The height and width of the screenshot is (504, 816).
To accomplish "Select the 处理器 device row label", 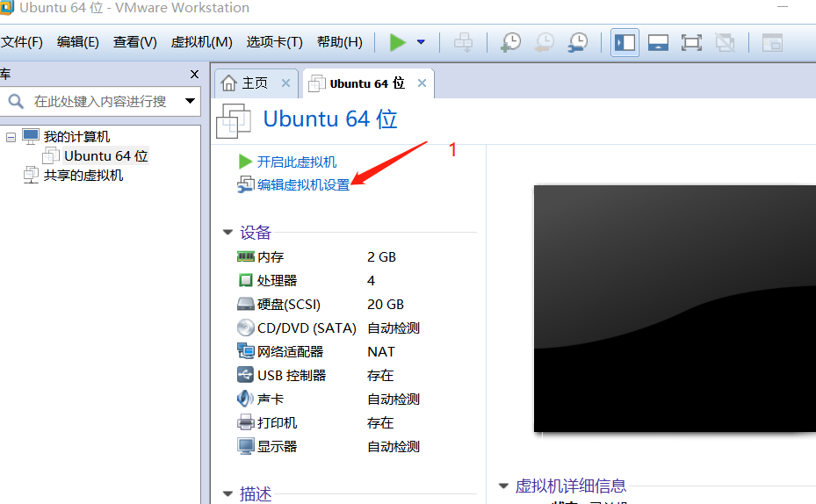I will click(277, 281).
